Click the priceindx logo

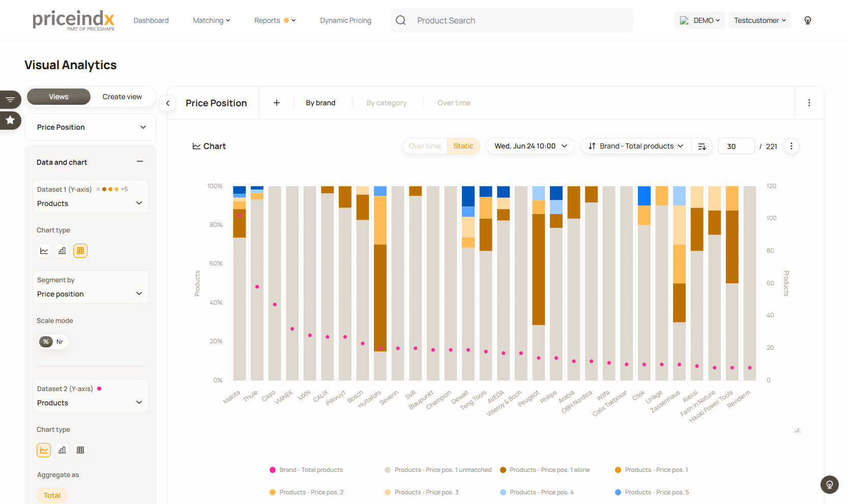coord(74,20)
